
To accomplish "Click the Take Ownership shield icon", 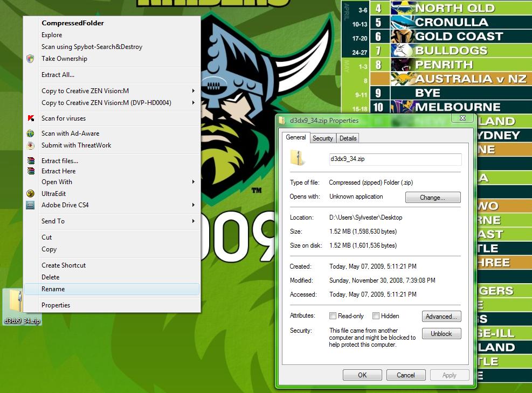I will coord(30,59).
